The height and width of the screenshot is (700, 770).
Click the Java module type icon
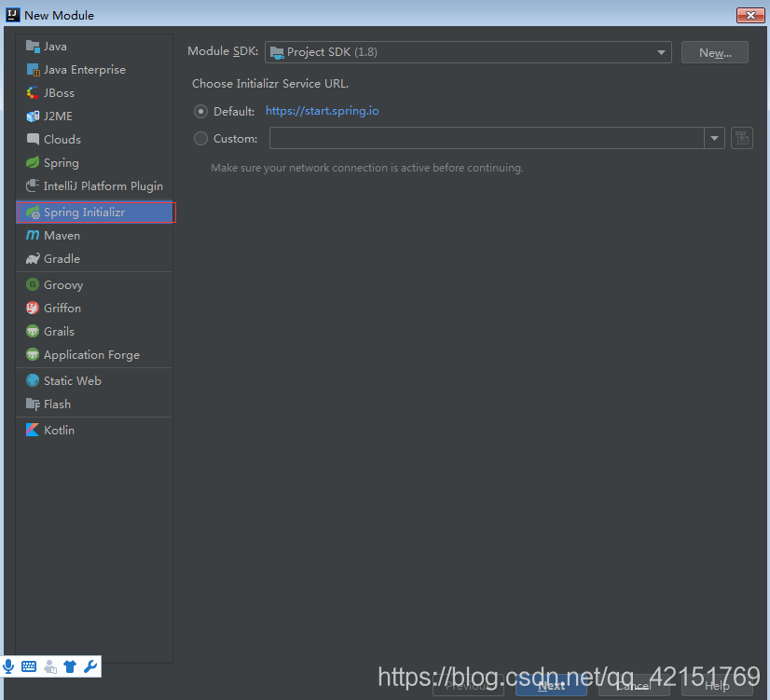[x=33, y=47]
